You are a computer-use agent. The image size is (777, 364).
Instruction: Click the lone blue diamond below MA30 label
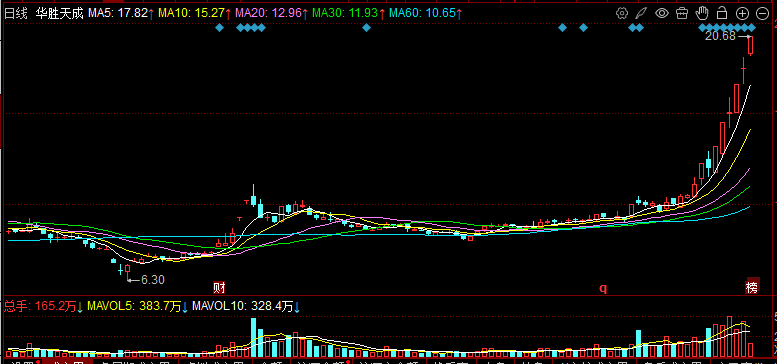tap(366, 28)
